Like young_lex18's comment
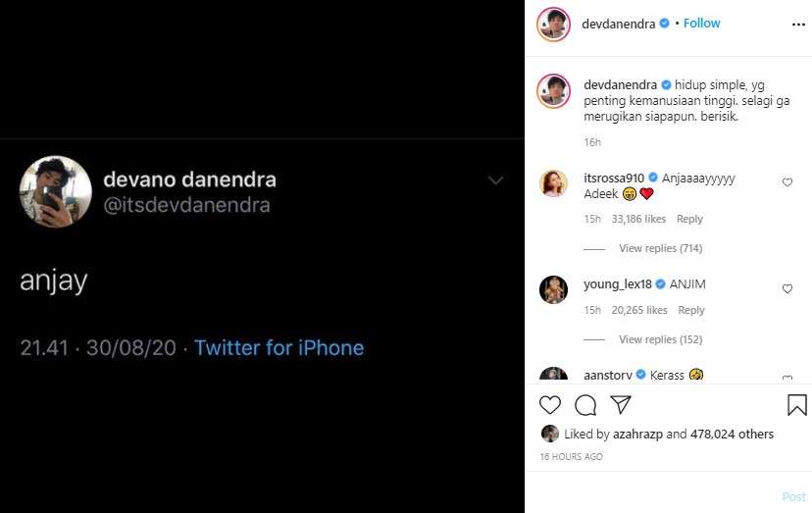The width and height of the screenshot is (812, 513). click(787, 289)
